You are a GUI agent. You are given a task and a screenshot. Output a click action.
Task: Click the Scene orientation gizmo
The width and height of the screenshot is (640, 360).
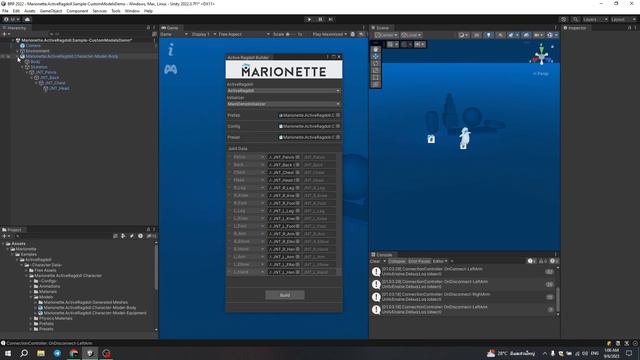click(542, 55)
